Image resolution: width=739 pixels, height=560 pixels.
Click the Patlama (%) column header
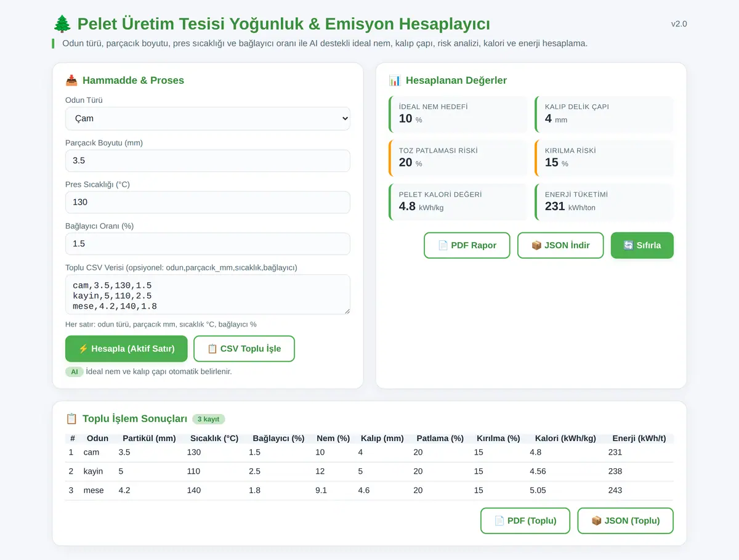click(440, 439)
